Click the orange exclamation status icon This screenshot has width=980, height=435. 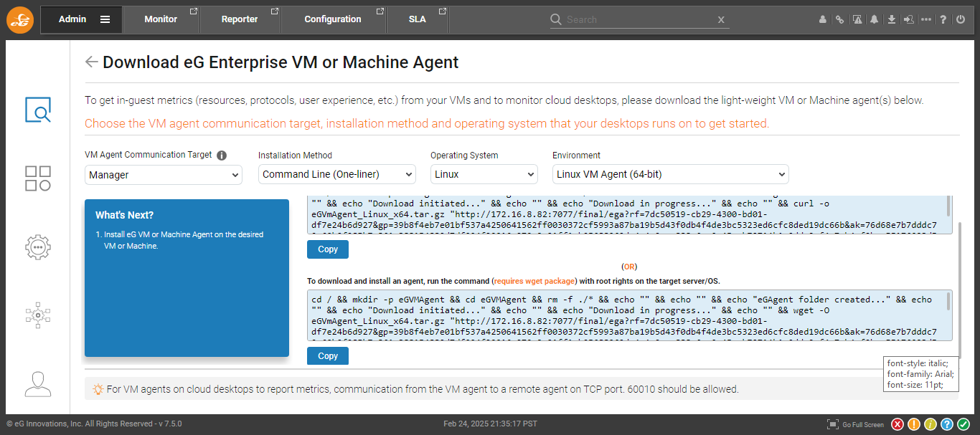(914, 424)
